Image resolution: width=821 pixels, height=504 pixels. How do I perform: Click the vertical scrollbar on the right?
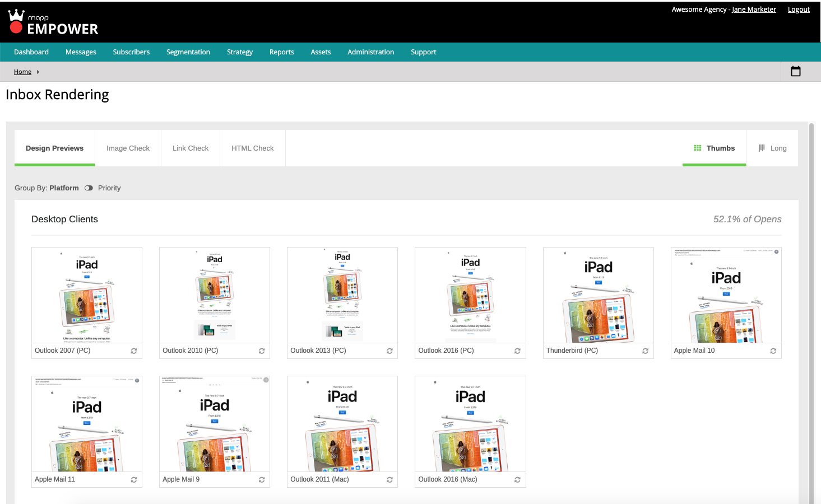(811, 314)
